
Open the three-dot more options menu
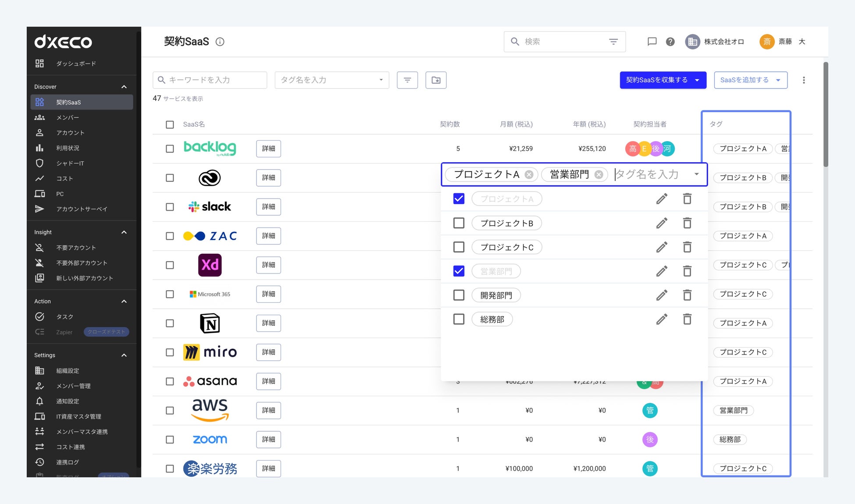pyautogui.click(x=804, y=80)
